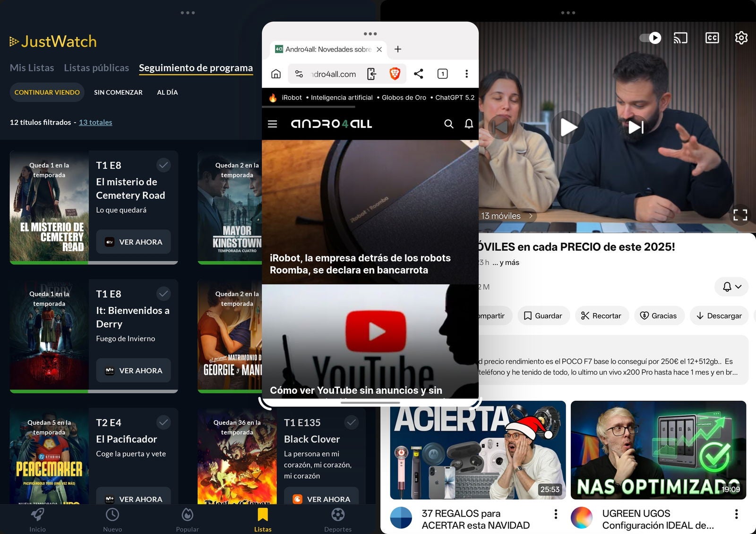Open the NAS OPTIMIZADO video thumbnail
This screenshot has width=756, height=534.
[x=658, y=449]
